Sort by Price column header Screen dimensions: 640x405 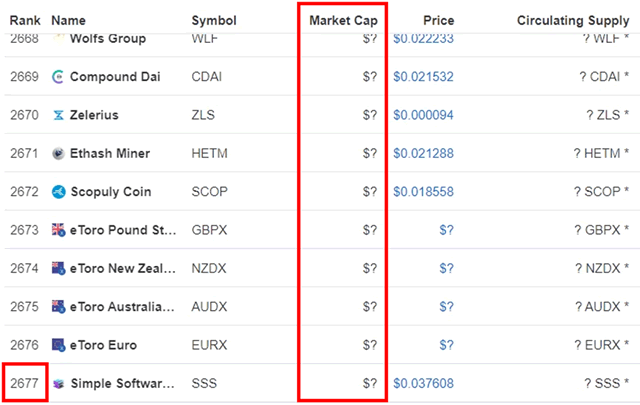439,20
